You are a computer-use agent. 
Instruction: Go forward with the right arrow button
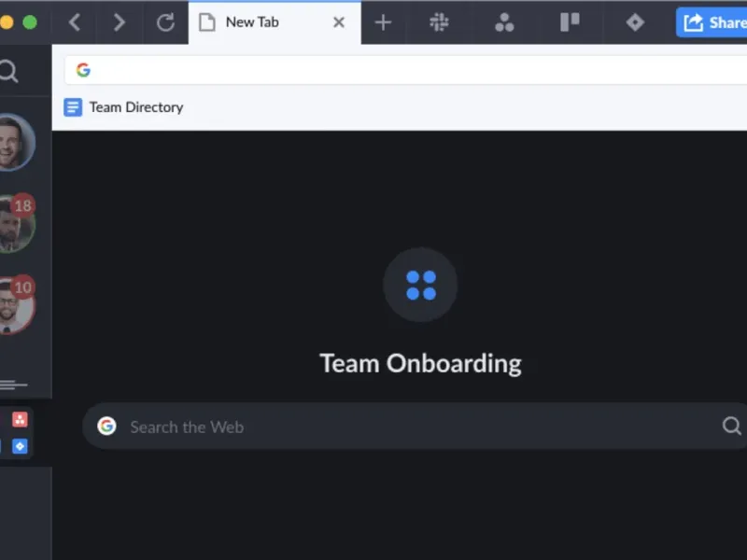pyautogui.click(x=120, y=22)
